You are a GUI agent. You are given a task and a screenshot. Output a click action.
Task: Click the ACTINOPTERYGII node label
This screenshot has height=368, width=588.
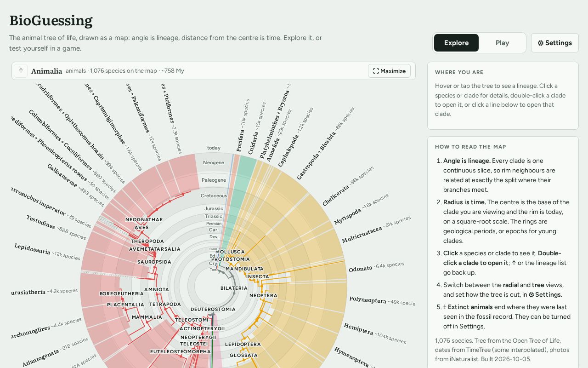pos(202,329)
